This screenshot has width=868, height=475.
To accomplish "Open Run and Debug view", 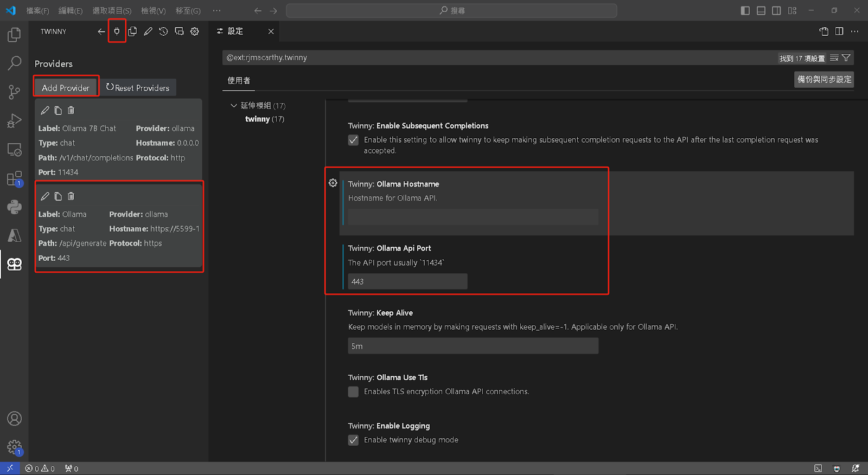I will click(14, 120).
